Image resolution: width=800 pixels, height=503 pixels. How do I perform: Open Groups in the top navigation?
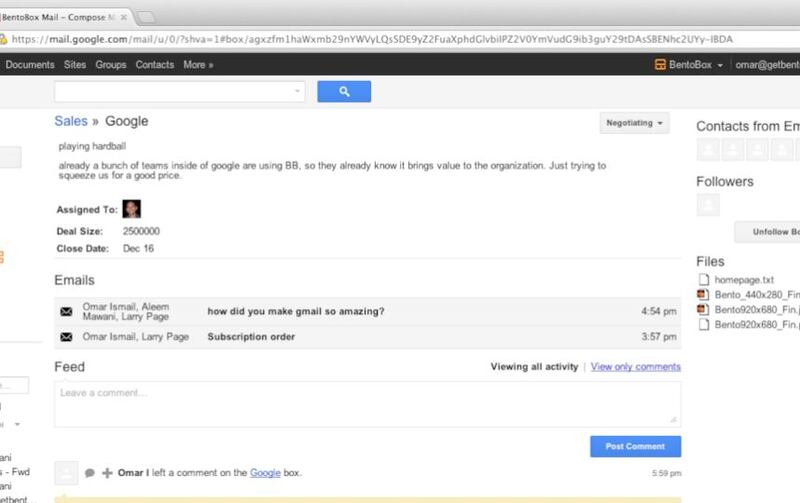(111, 65)
